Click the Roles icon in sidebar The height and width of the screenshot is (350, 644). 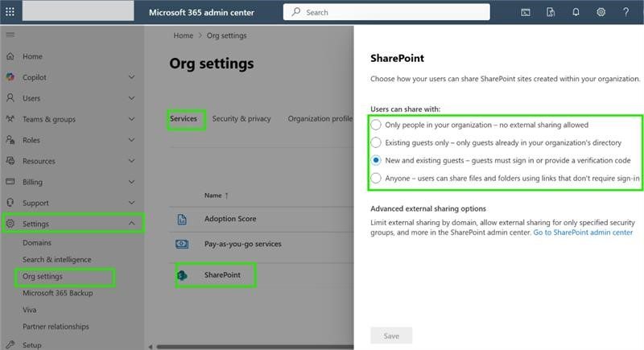pyautogui.click(x=10, y=139)
